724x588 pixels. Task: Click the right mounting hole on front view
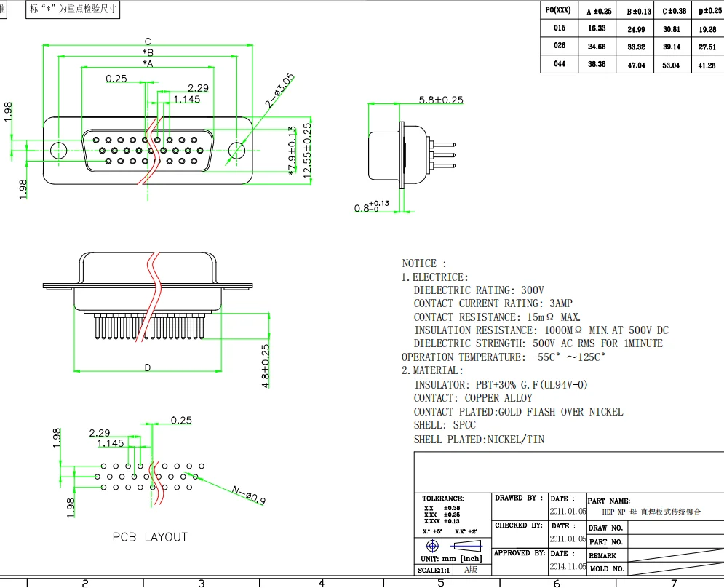[236, 151]
